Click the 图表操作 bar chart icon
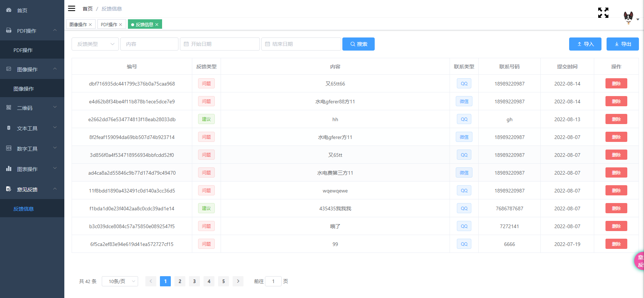644x298 pixels. click(x=9, y=169)
